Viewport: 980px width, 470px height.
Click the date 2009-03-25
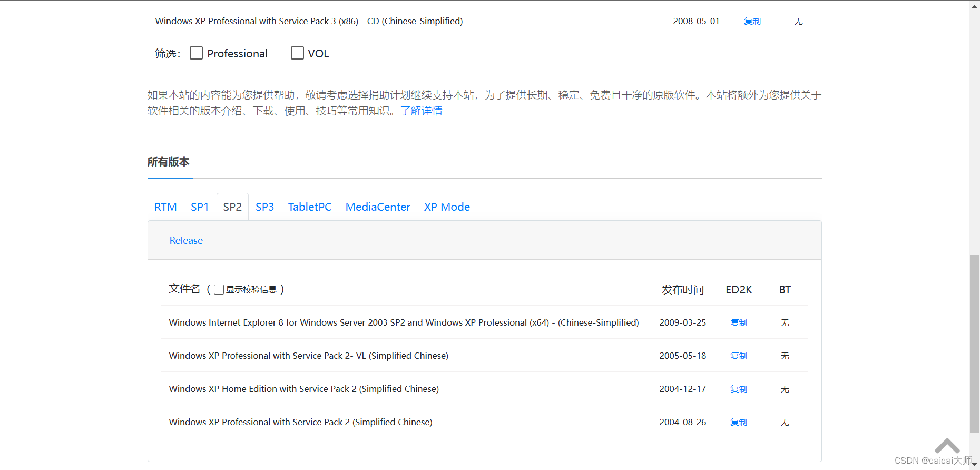tap(682, 322)
